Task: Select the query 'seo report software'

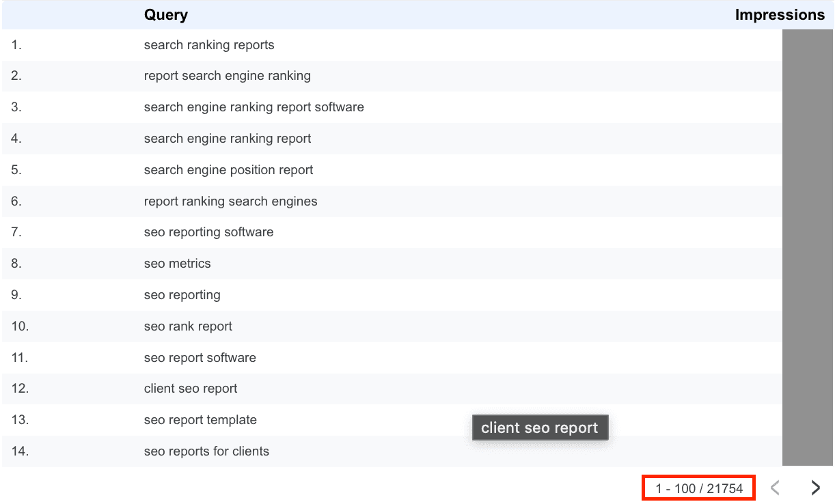Action: point(200,358)
